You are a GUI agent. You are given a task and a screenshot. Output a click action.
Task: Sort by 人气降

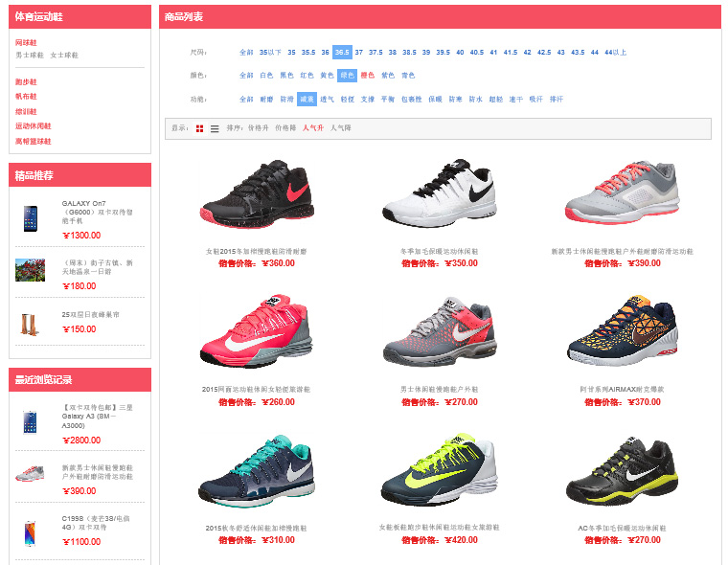341,127
